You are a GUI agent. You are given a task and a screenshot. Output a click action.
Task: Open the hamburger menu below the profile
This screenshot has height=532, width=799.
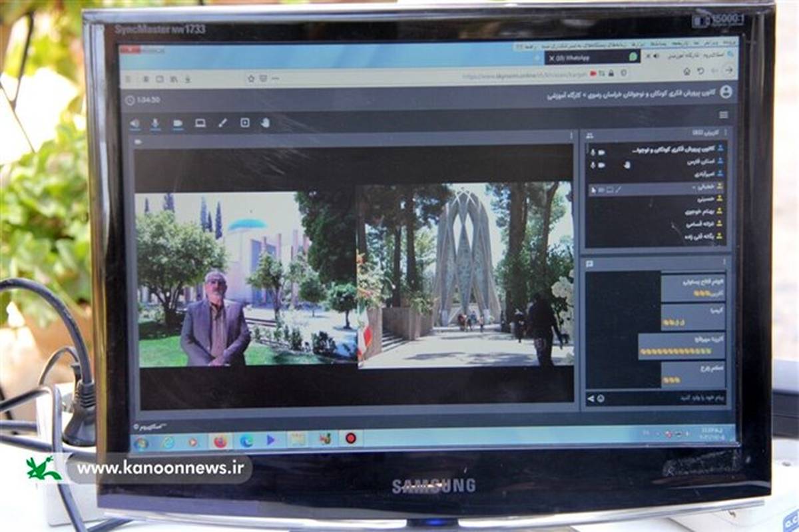(x=724, y=115)
